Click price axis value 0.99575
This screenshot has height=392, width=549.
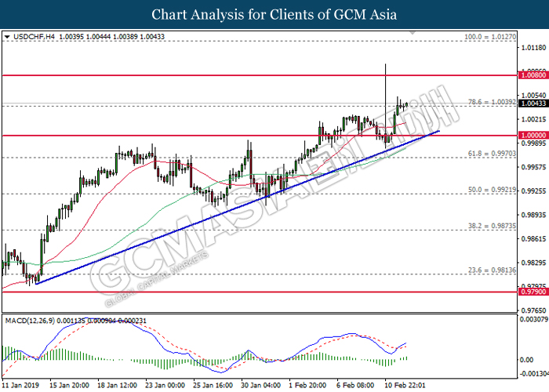[x=533, y=167]
